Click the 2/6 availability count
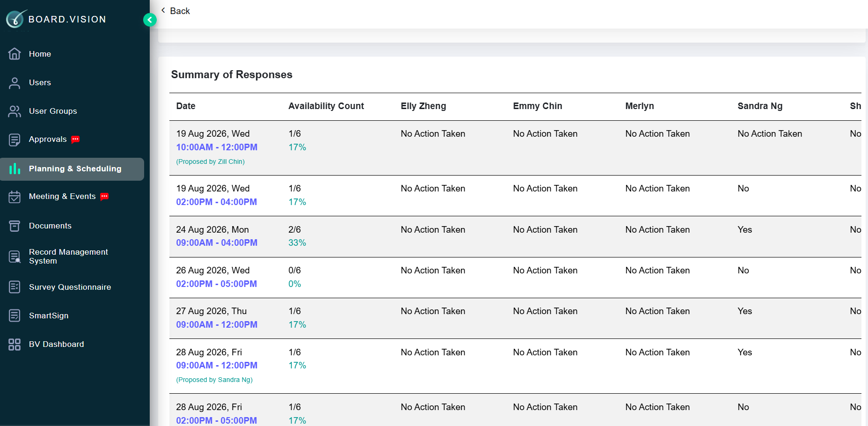The width and height of the screenshot is (868, 426). (x=295, y=230)
